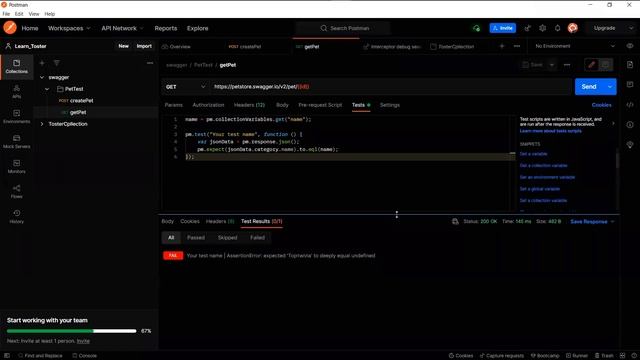The height and width of the screenshot is (360, 640).
Task: Click the request URL input field
Action: tap(390, 87)
